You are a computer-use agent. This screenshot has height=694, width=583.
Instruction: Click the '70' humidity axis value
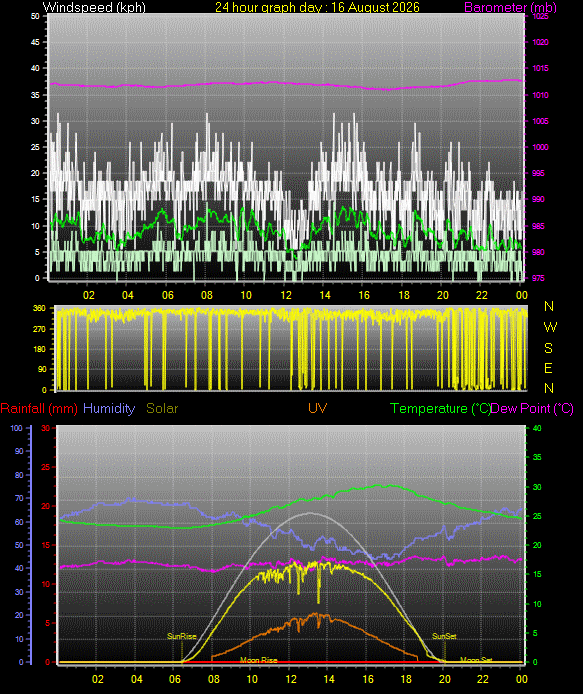[19, 498]
